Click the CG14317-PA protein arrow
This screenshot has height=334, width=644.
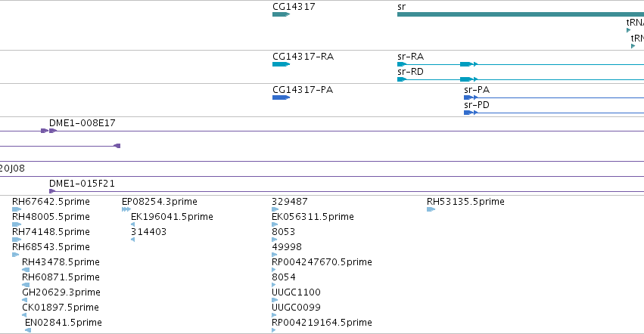pos(281,97)
